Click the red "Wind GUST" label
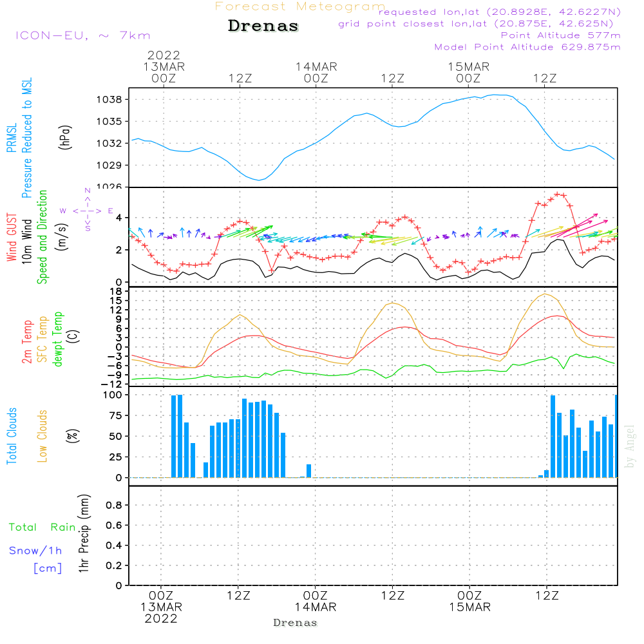This screenshot has width=644, height=644. click(x=12, y=237)
